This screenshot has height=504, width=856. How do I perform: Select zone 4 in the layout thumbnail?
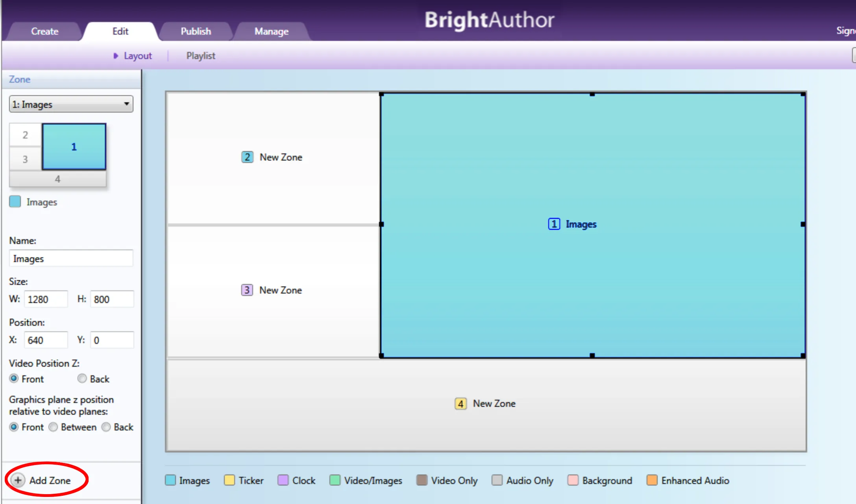click(x=58, y=179)
